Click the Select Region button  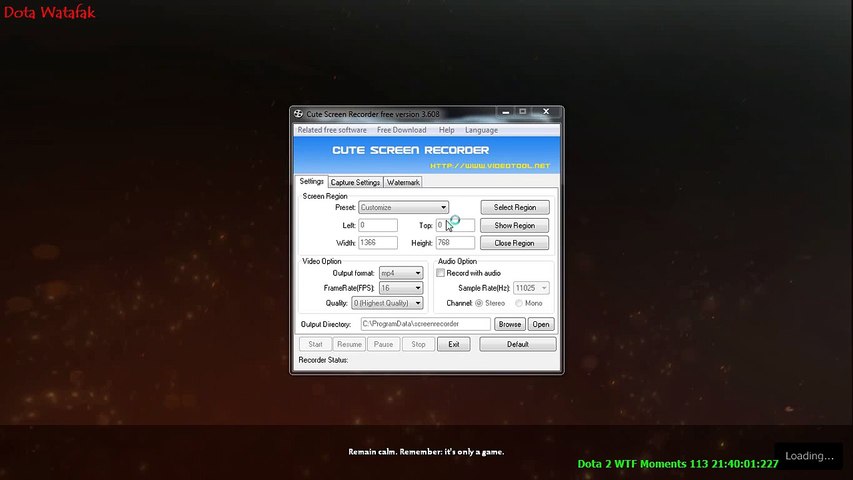pyautogui.click(x=515, y=207)
